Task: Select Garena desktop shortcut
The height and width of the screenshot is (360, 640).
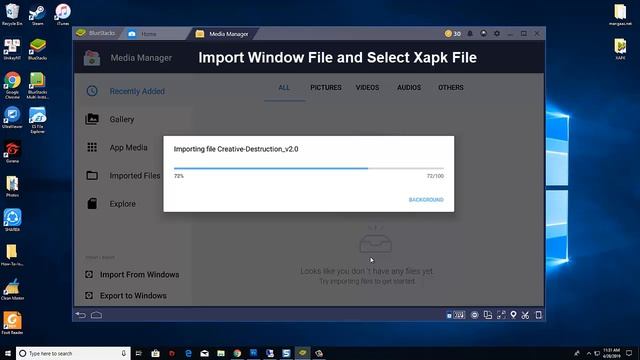Action: point(12,152)
